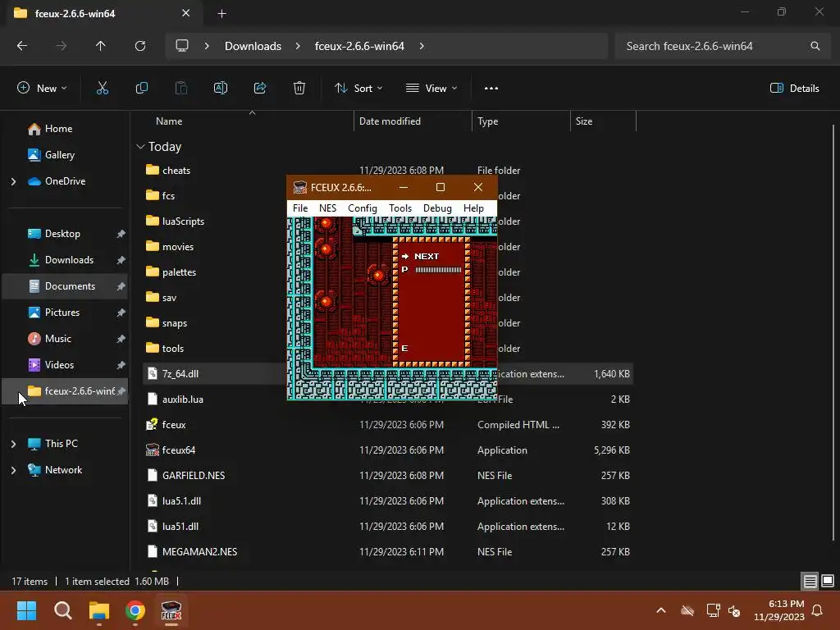Click the Copy icon in File Explorer toolbar
The image size is (840, 630).
point(141,89)
